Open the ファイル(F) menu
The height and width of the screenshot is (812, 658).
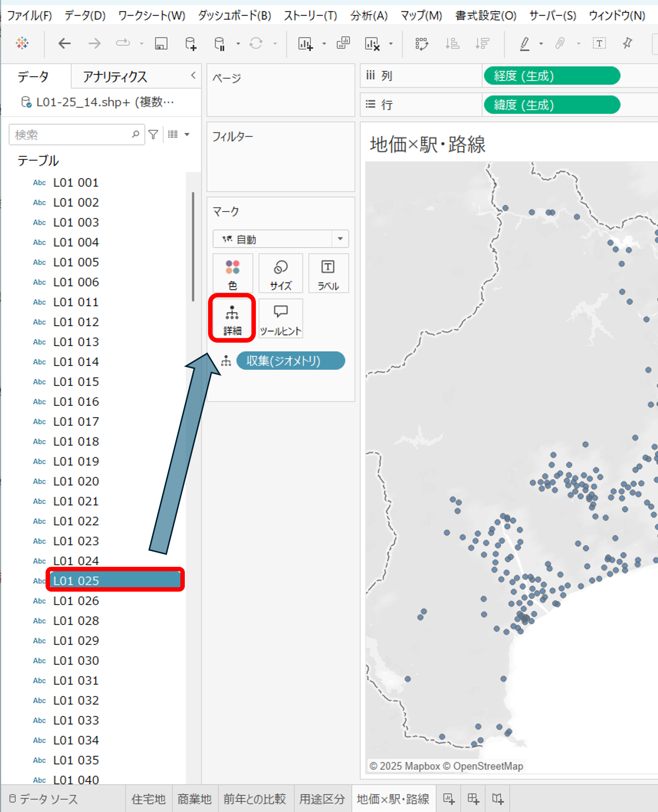coord(30,16)
